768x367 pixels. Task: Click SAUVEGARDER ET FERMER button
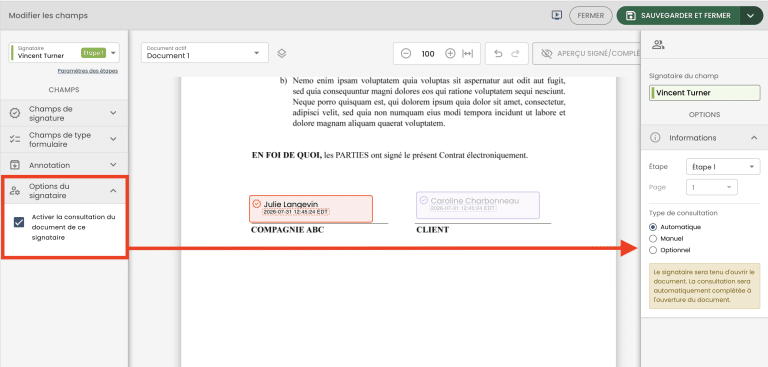(x=679, y=15)
